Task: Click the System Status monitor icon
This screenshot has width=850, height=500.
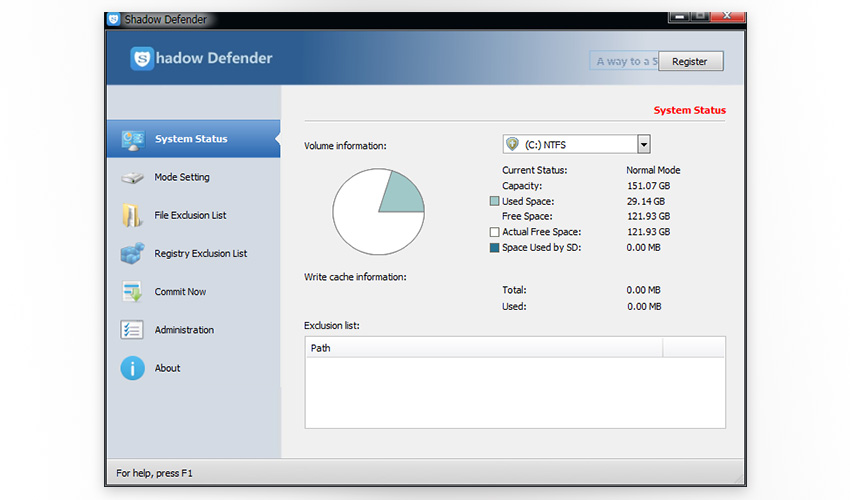Action: [x=133, y=140]
